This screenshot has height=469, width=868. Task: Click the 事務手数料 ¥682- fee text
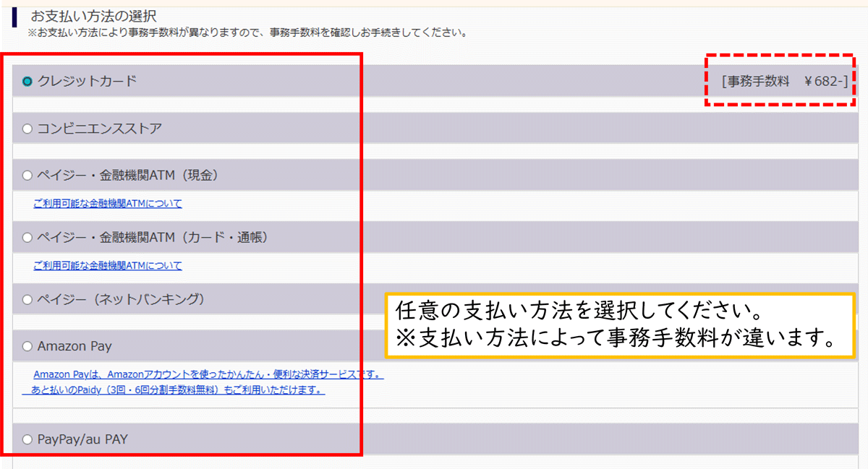pyautogui.click(x=784, y=82)
